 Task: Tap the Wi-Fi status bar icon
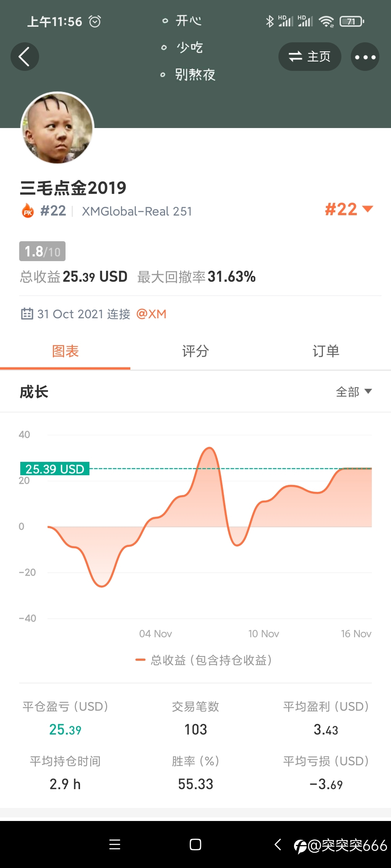pyautogui.click(x=326, y=22)
